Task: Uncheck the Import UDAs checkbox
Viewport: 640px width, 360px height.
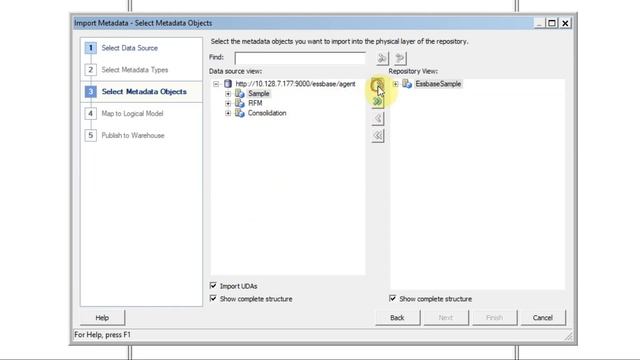Action: click(213, 286)
